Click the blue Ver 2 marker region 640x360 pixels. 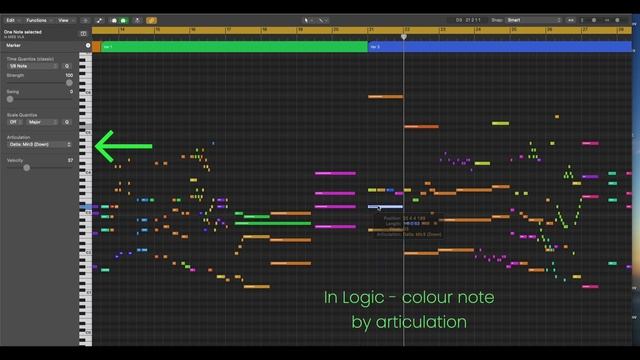[500, 47]
